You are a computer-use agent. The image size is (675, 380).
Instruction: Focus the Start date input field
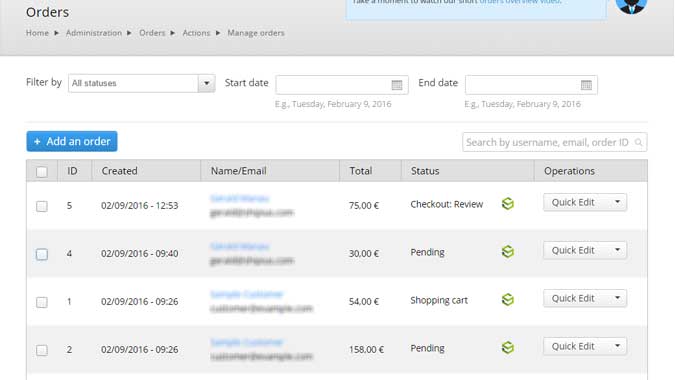click(x=342, y=85)
